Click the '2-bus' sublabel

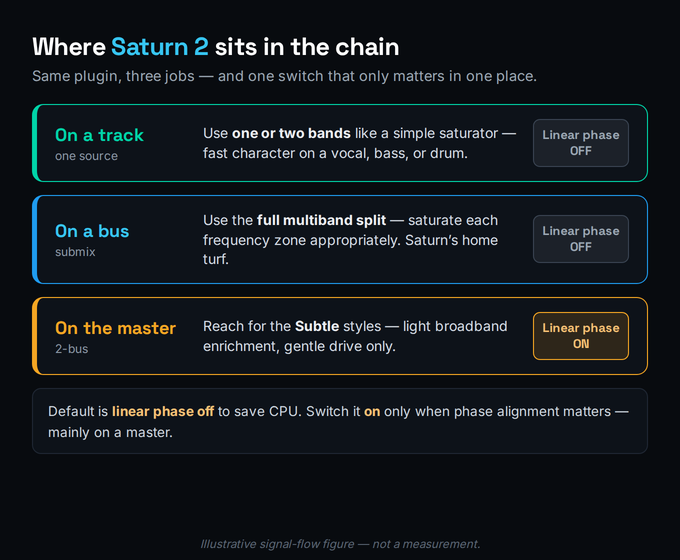coord(72,349)
